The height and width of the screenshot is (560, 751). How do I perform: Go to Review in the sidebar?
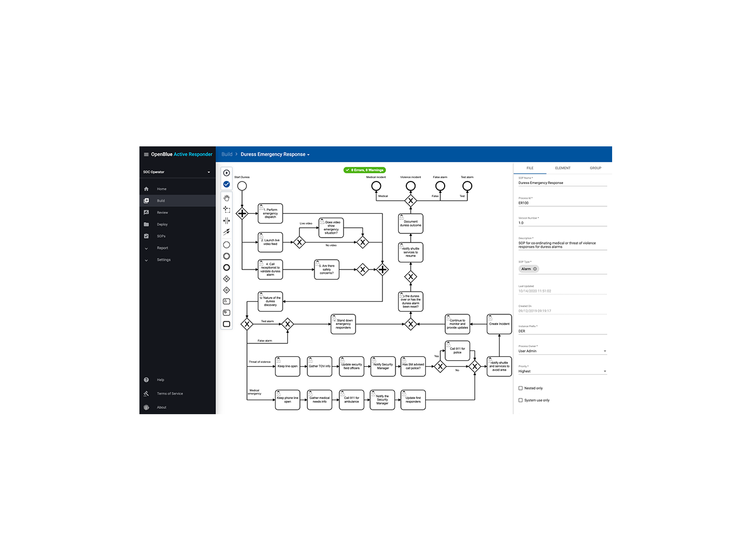162,213
